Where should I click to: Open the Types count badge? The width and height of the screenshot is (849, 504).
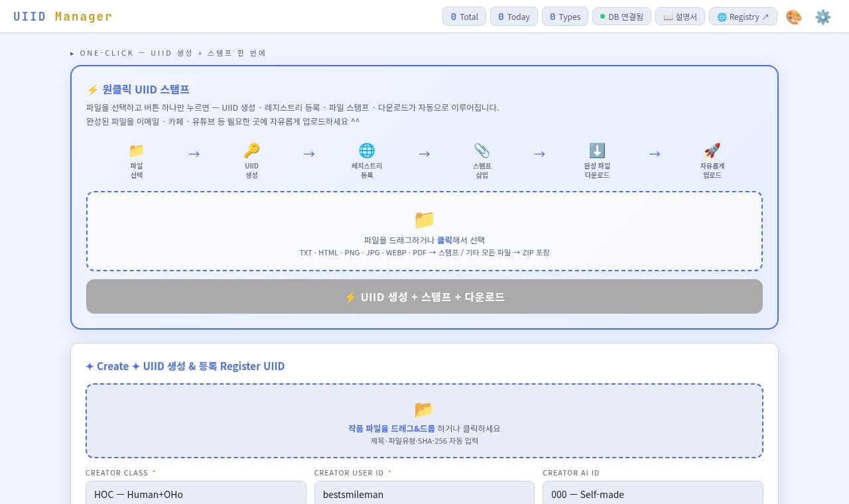click(x=565, y=17)
